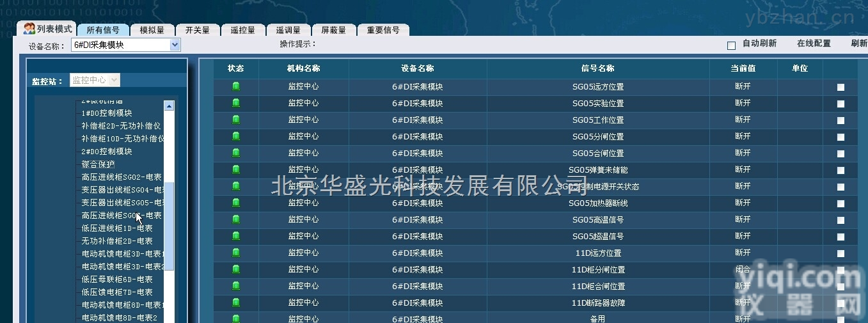The height and width of the screenshot is (323, 868).
Task: Open the 设备名称 dropdown showing 6#DI采集模块
Action: point(125,45)
